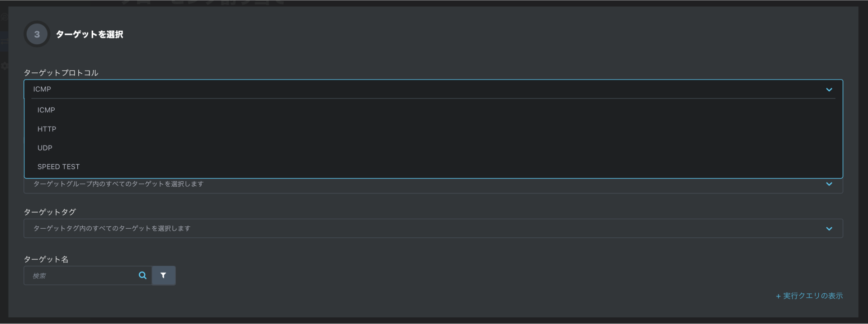The width and height of the screenshot is (868, 324).
Task: Click the step 3 circle badge
Action: [x=37, y=34]
